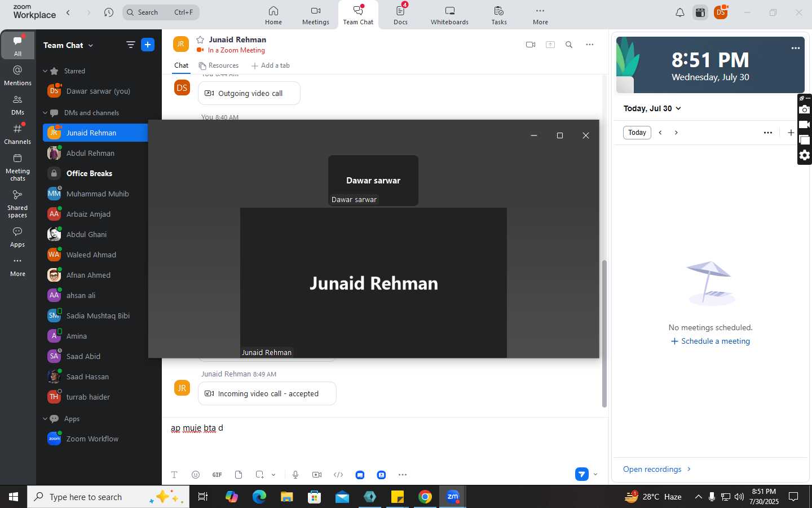Screen dimensions: 812x508
Task: Open Shared spaces in the sidebar
Action: pos(17,204)
